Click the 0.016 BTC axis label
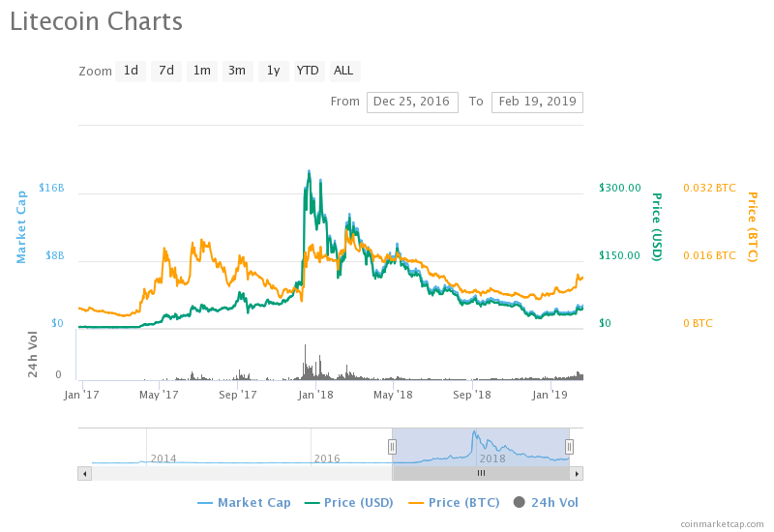774x532 pixels. 709,255
